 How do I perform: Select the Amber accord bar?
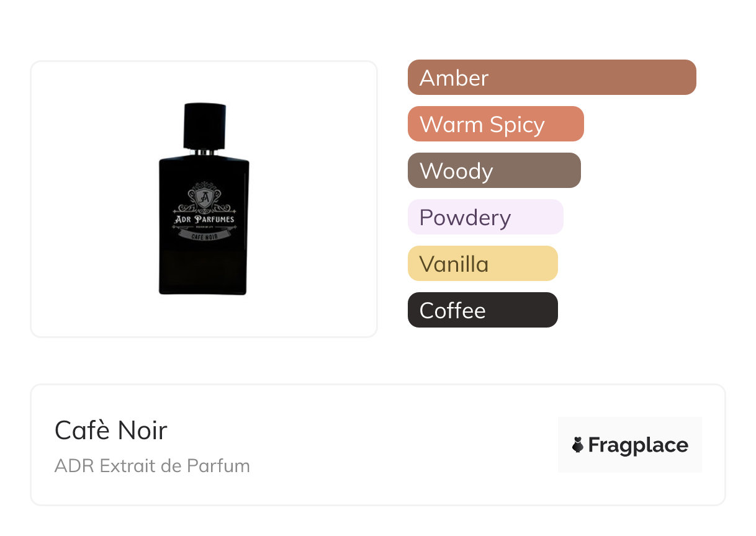551,78
